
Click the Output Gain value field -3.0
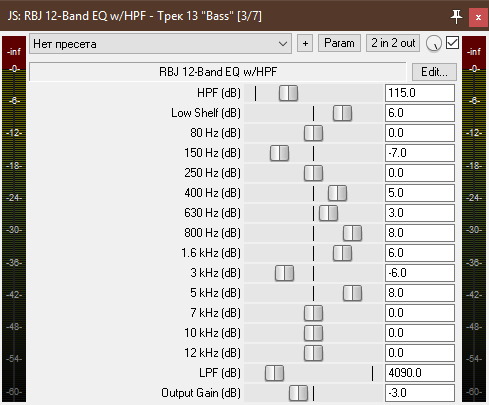(x=420, y=393)
